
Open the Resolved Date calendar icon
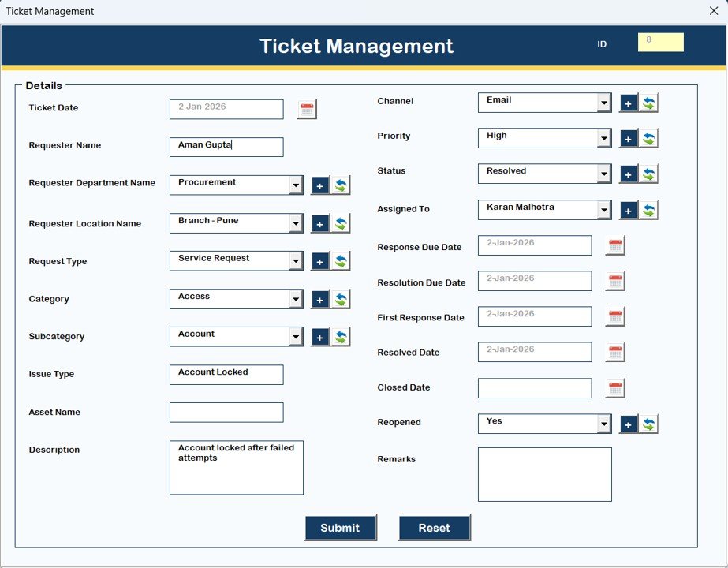[614, 351]
